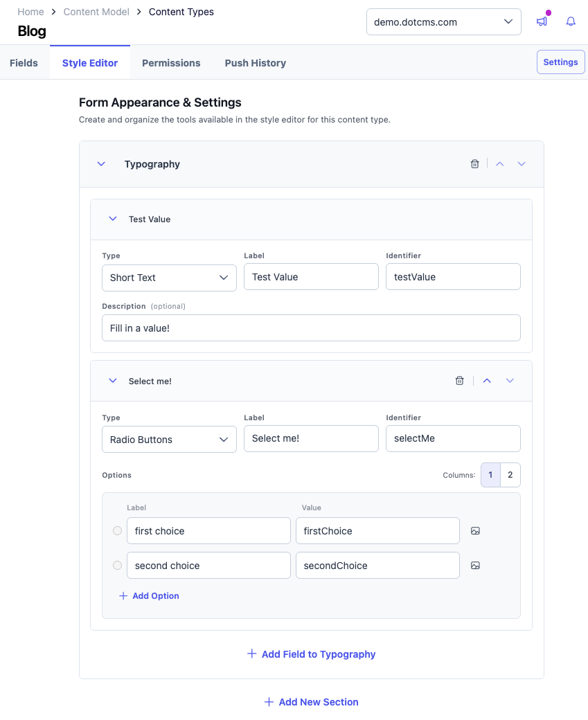Viewport: 588px width, 720px height.
Task: Edit the firstChoice value input
Action: click(377, 531)
